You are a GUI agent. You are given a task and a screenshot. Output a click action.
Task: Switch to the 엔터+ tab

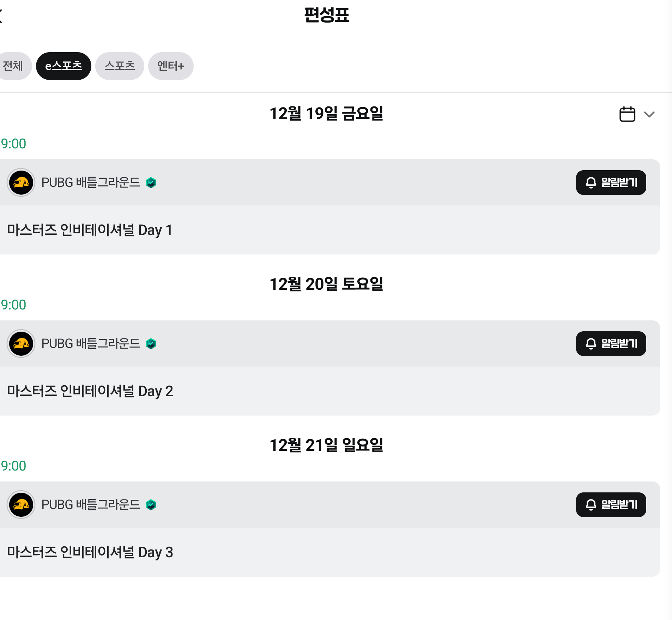(x=171, y=66)
